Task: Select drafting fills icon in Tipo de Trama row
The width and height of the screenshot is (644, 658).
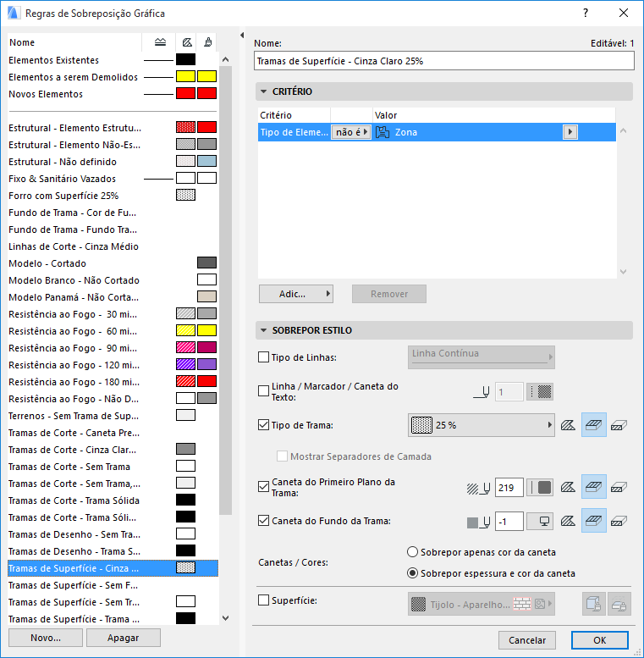Action: point(568,425)
